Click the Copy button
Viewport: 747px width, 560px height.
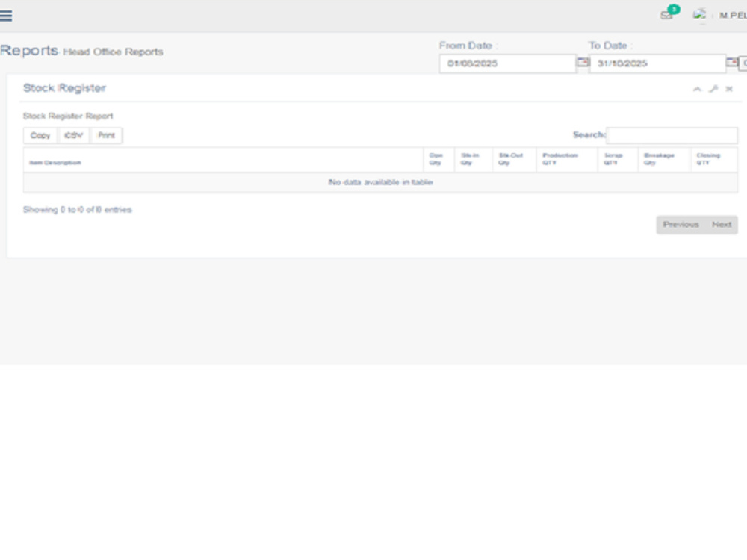[40, 136]
